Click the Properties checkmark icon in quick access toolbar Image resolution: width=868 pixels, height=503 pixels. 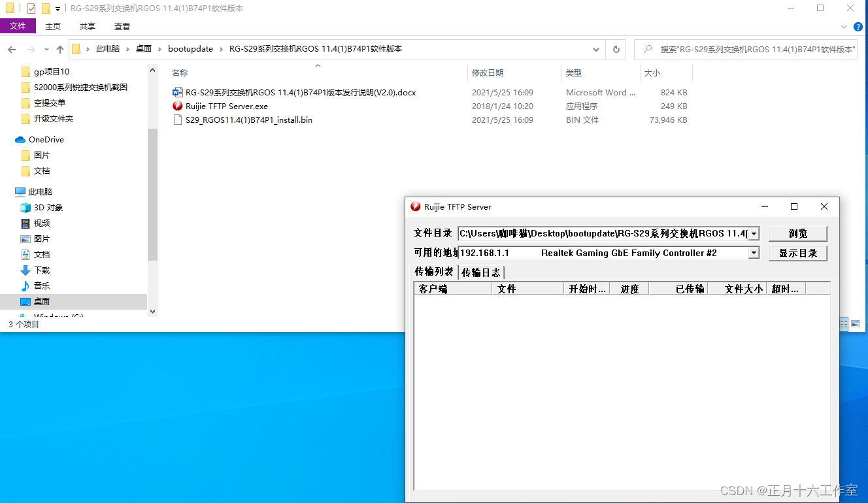(x=31, y=8)
